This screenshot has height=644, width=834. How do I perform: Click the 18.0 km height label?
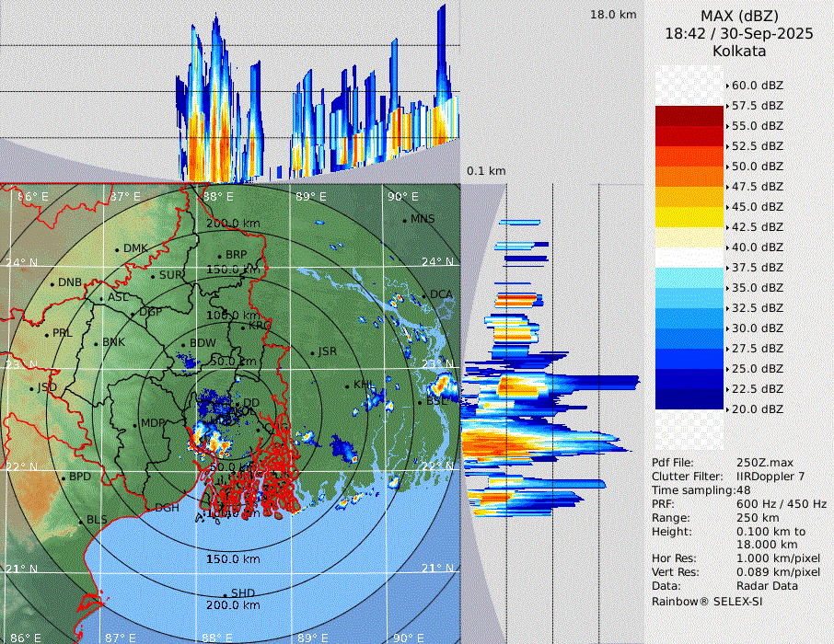(613, 15)
